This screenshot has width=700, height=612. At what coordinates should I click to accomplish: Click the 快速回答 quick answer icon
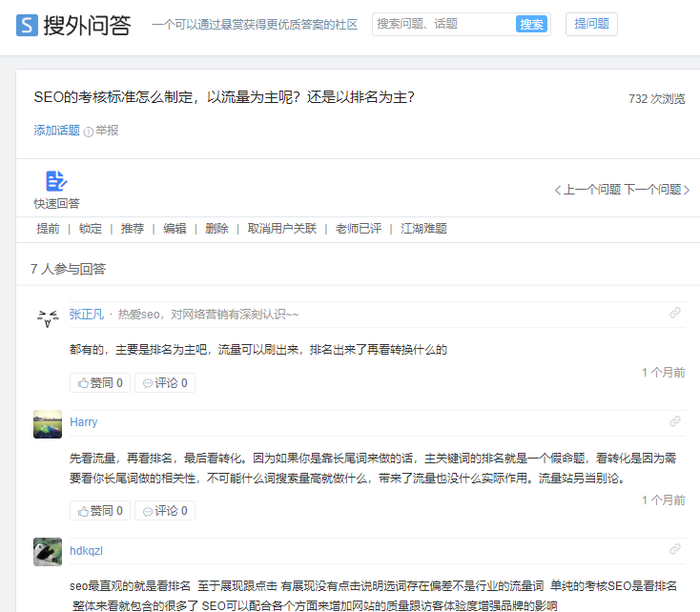point(56,181)
